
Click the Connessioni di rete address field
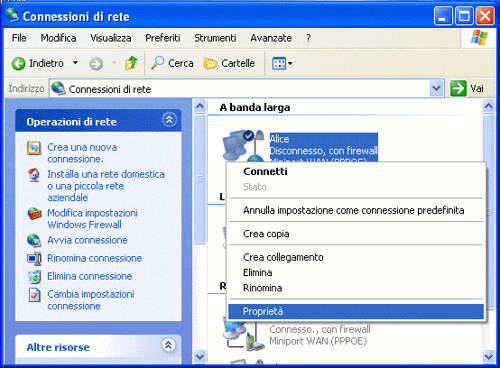coord(247,89)
